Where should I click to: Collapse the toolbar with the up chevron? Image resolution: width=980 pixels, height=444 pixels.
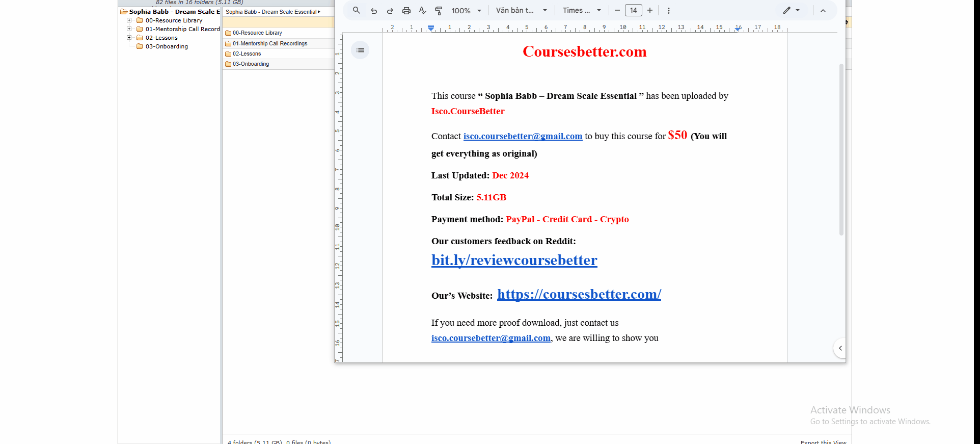pyautogui.click(x=823, y=11)
